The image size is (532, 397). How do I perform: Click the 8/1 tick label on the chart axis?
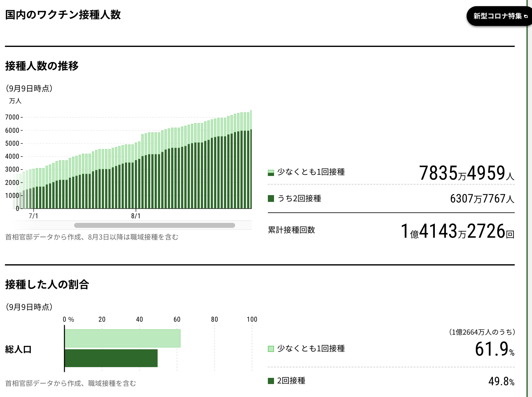(x=136, y=216)
